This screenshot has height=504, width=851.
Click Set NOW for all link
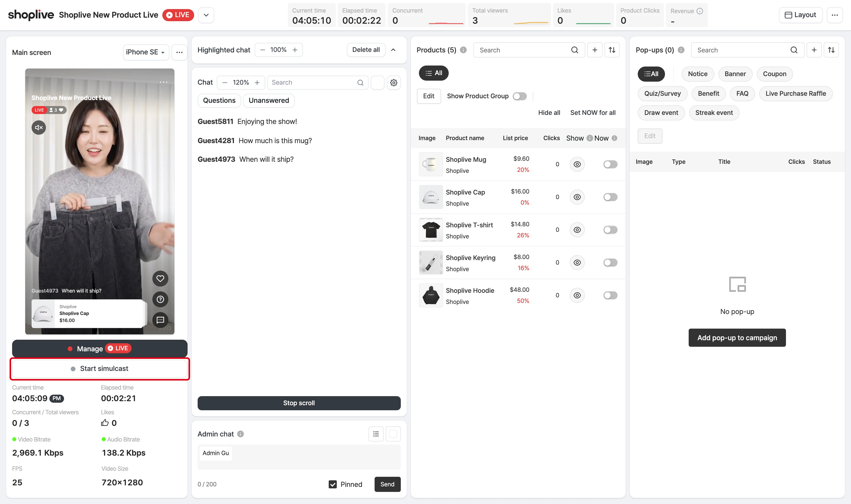tap(593, 113)
